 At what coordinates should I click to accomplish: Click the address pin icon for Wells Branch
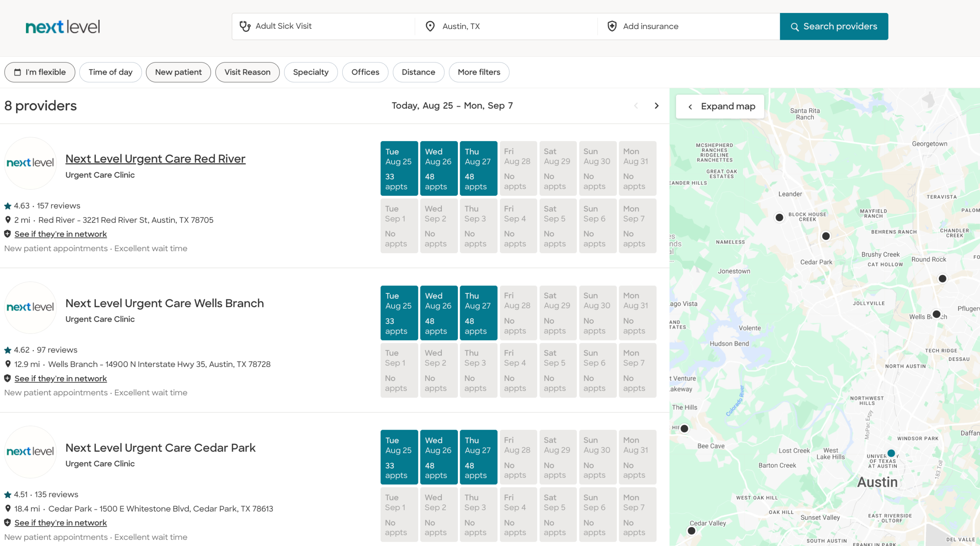(8, 364)
